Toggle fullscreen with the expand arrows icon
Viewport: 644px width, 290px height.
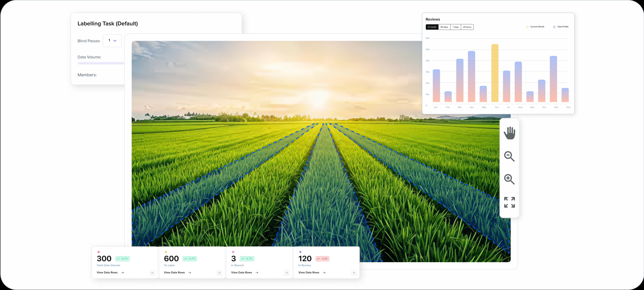click(x=509, y=202)
